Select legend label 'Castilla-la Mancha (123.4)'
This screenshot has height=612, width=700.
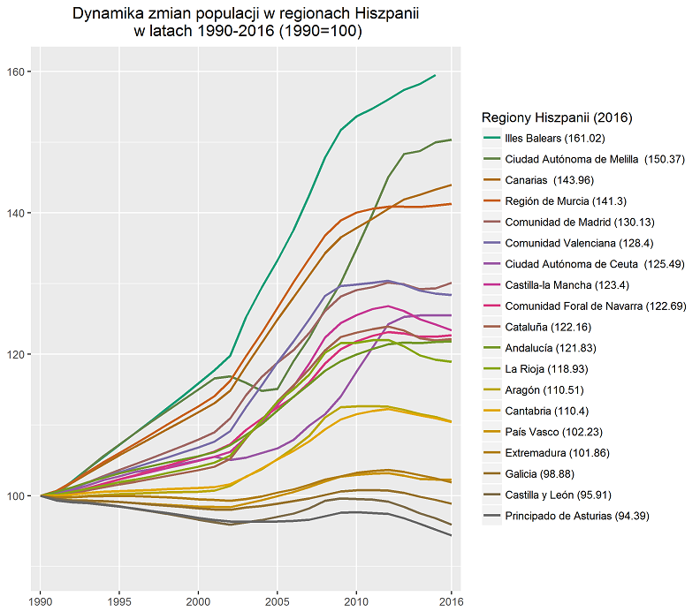567,285
